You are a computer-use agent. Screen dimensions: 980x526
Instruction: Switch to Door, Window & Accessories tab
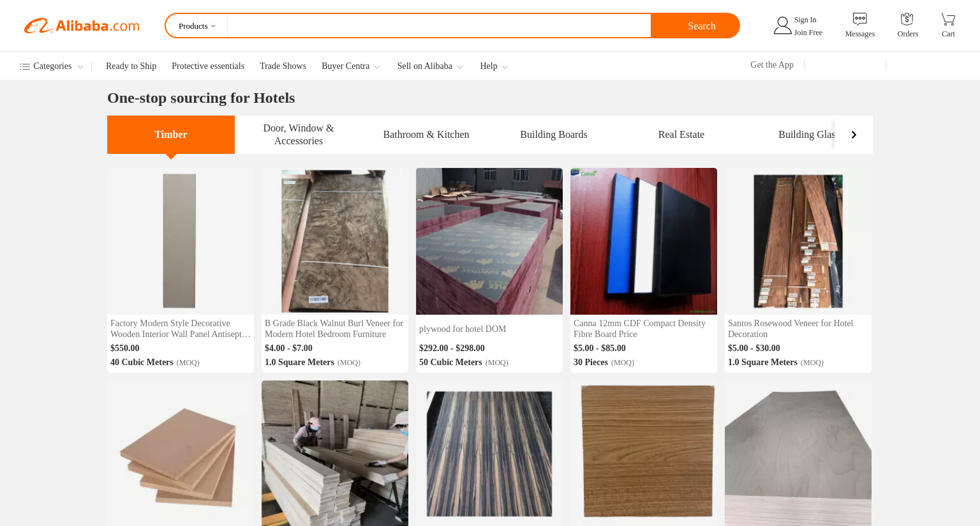click(299, 135)
